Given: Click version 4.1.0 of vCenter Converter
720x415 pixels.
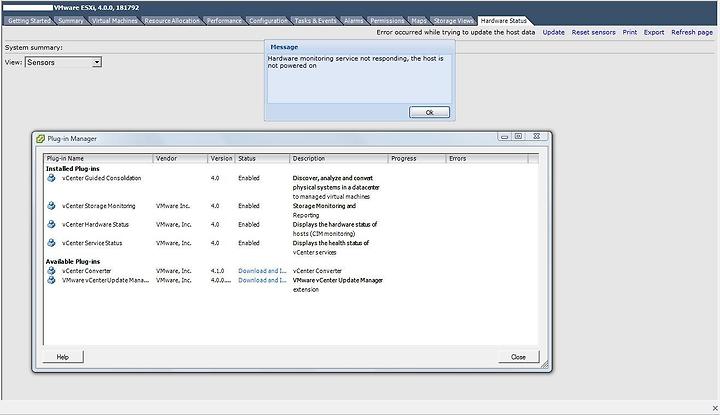Looking at the screenshot, I should 217,271.
